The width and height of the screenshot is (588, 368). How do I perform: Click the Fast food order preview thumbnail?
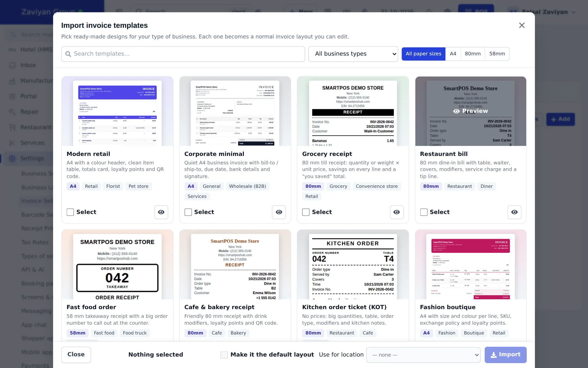tap(117, 264)
